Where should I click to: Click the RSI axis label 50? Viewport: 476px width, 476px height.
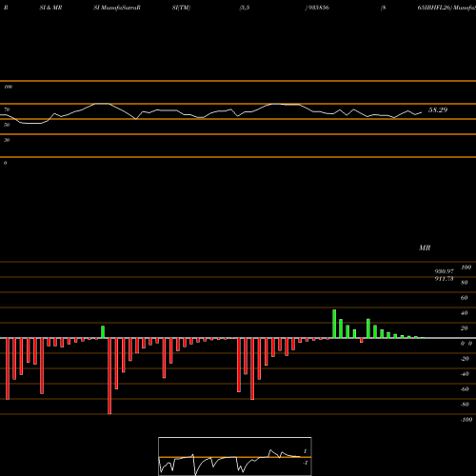(7, 125)
